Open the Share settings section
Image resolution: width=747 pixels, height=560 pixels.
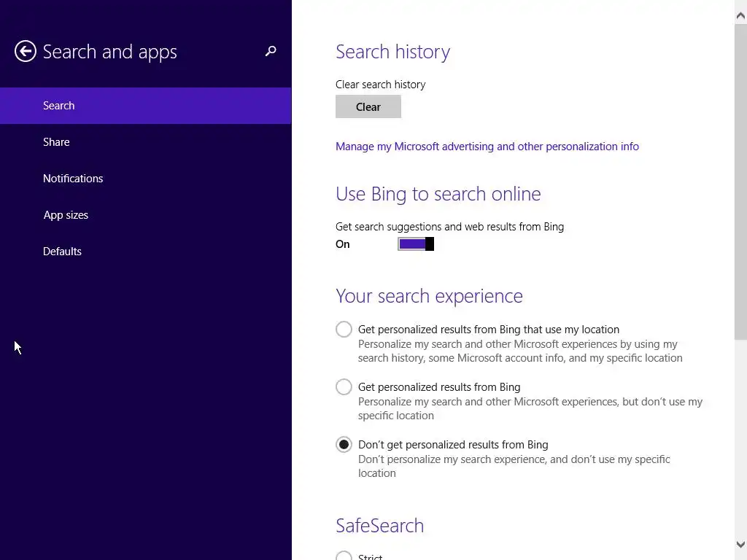(x=145, y=142)
